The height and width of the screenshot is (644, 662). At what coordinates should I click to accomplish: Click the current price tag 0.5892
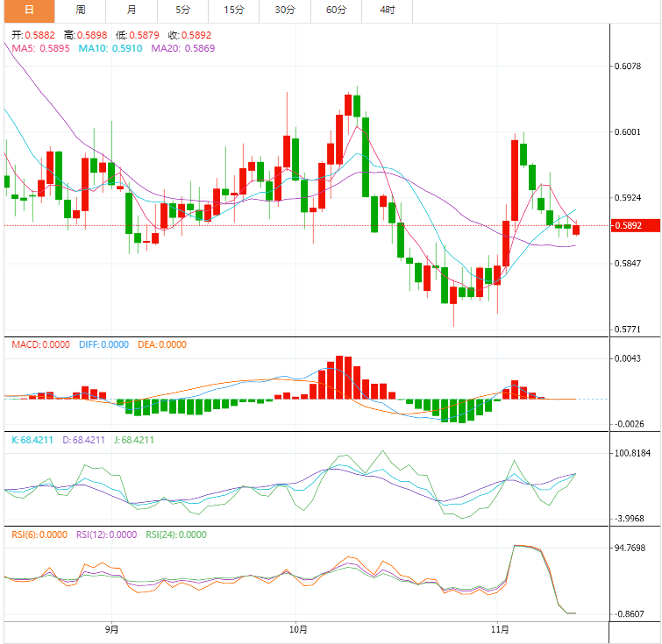point(627,226)
